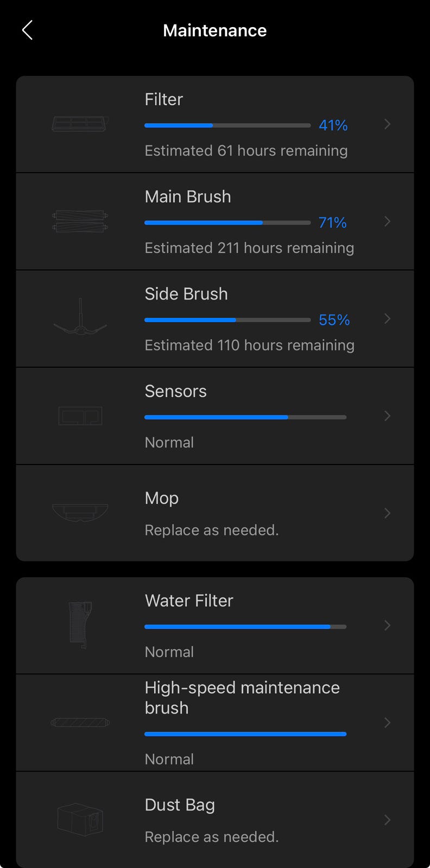Tap the Mop pad icon

[80, 513]
